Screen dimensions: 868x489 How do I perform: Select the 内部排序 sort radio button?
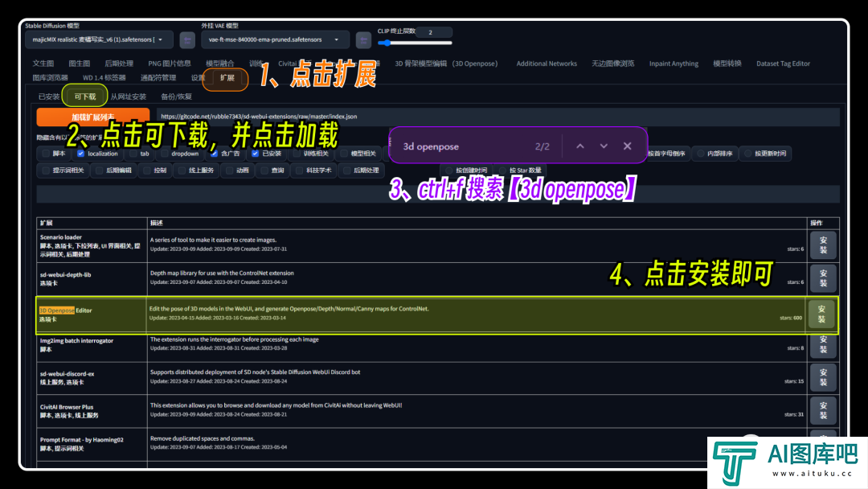click(701, 154)
